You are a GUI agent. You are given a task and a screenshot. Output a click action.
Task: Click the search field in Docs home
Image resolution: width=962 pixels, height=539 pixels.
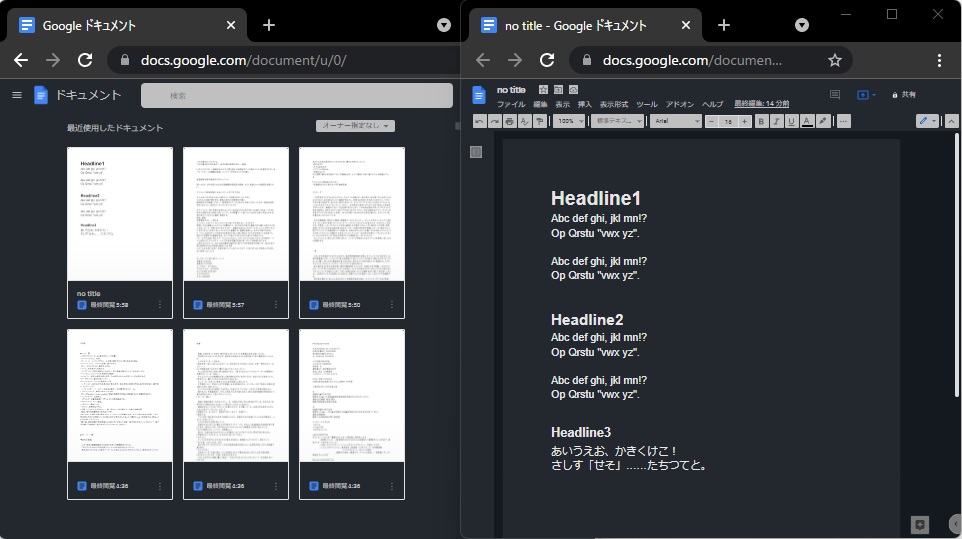coord(297,96)
